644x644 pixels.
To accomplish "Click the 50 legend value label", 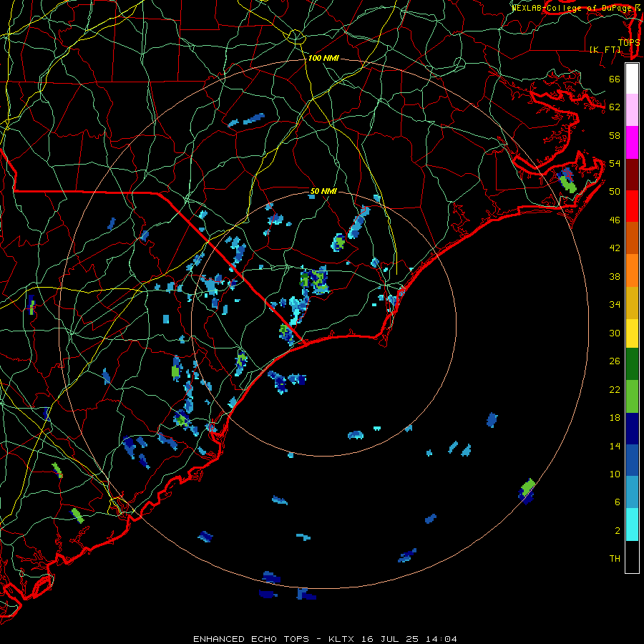I will pyautogui.click(x=615, y=192).
